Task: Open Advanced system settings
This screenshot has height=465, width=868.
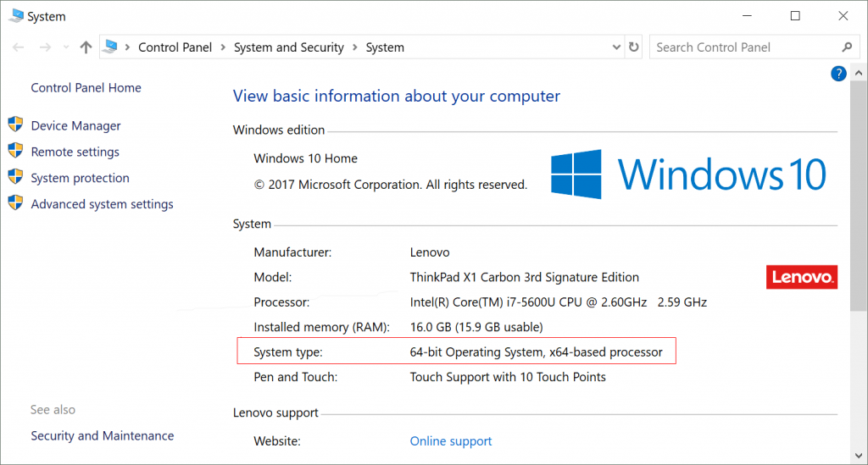Action: pyautogui.click(x=102, y=204)
